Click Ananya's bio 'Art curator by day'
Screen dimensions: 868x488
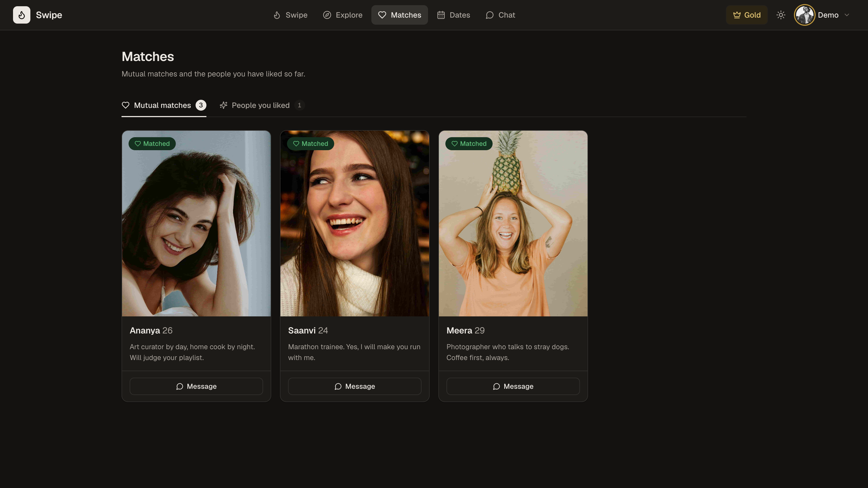point(192,352)
